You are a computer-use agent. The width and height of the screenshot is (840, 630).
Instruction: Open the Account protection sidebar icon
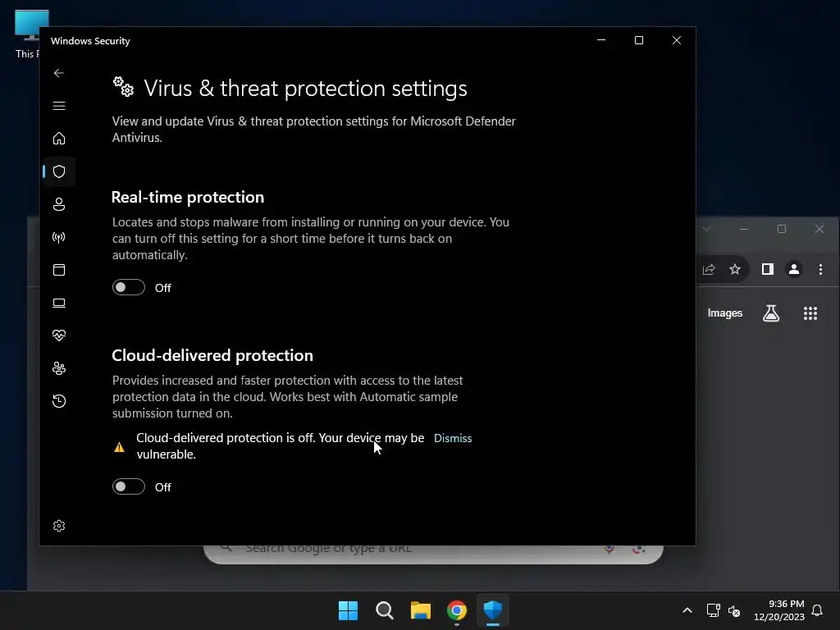point(59,204)
